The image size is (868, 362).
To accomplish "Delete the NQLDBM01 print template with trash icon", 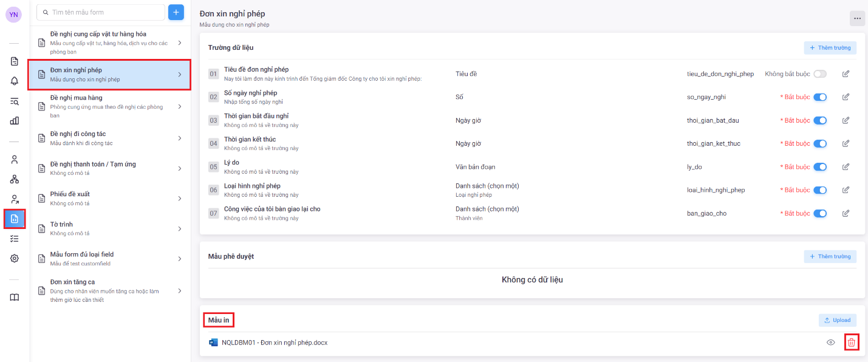I will (x=852, y=343).
